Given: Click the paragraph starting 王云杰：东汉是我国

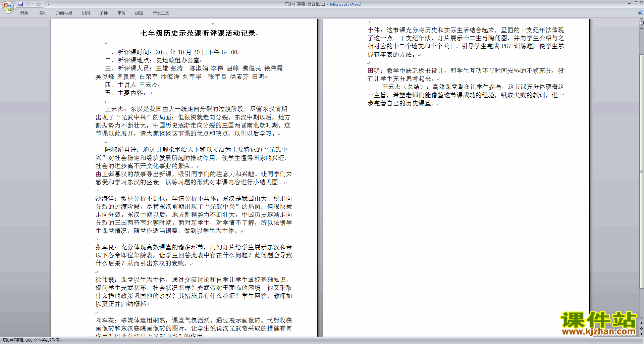Looking at the screenshot, I should (193, 121).
